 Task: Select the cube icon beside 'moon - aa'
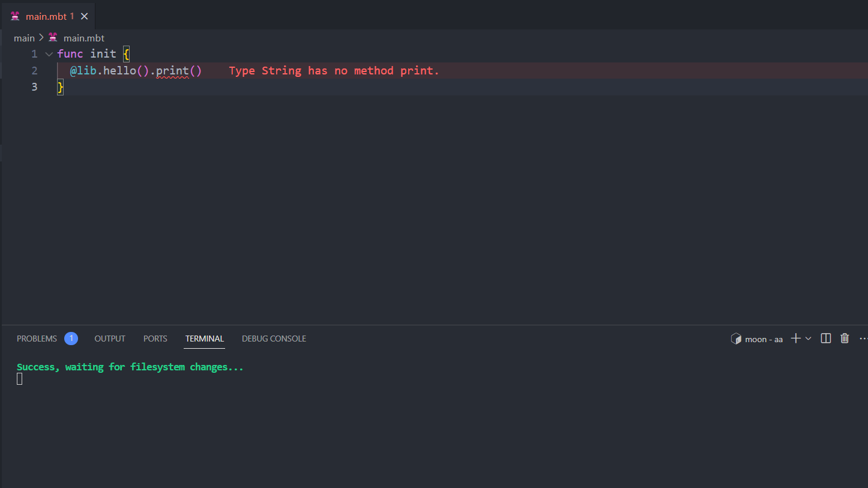(736, 338)
